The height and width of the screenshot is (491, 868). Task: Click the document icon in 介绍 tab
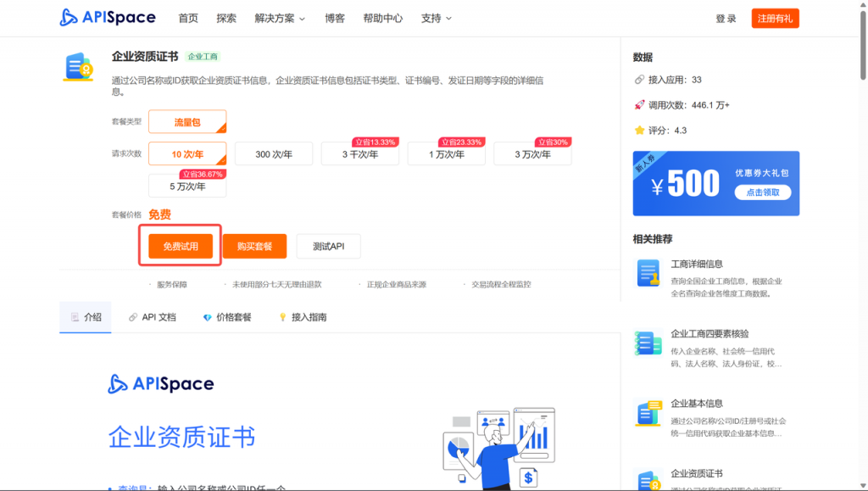tap(75, 317)
